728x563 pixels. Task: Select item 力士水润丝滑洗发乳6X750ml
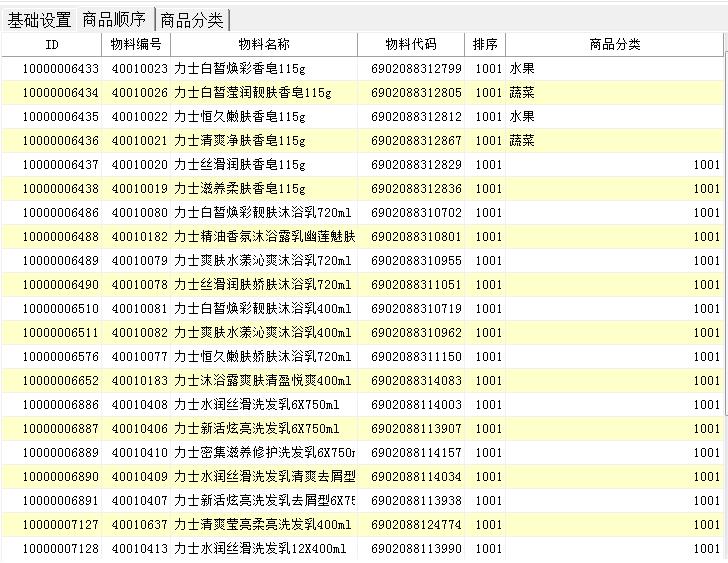click(257, 405)
